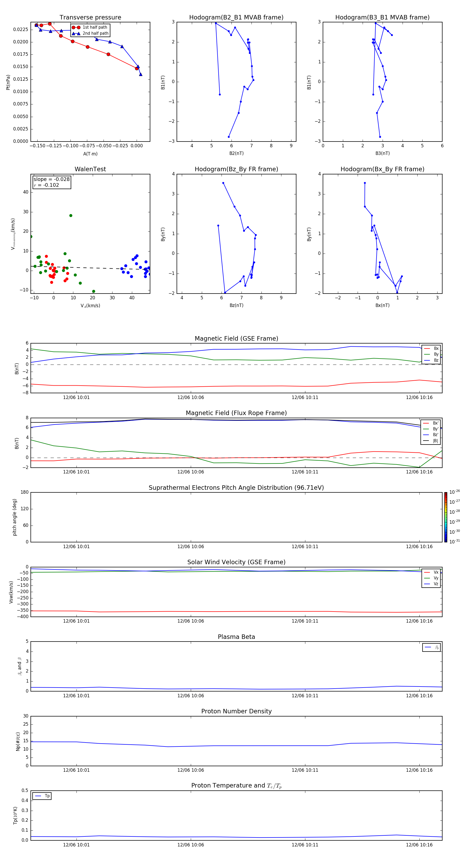473x868 pixels.
Task: Click the 10^-31 colorbar label
Action: click(455, 542)
